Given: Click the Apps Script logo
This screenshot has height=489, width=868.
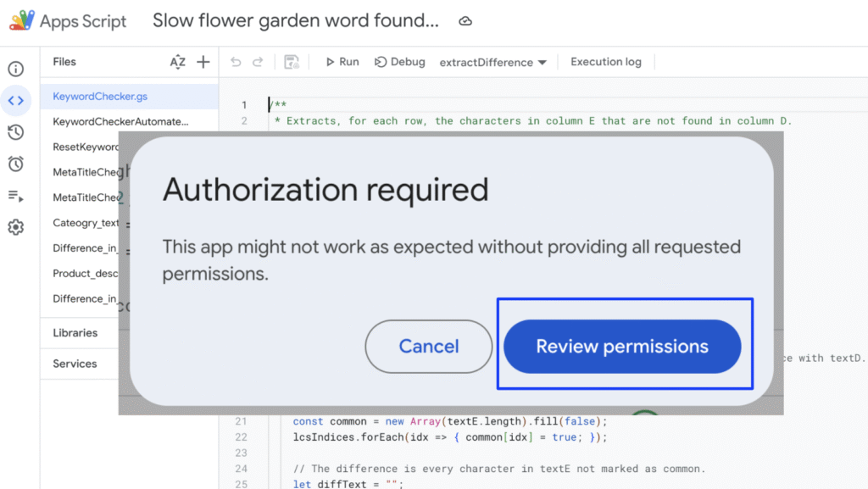Looking at the screenshot, I should click(x=23, y=21).
